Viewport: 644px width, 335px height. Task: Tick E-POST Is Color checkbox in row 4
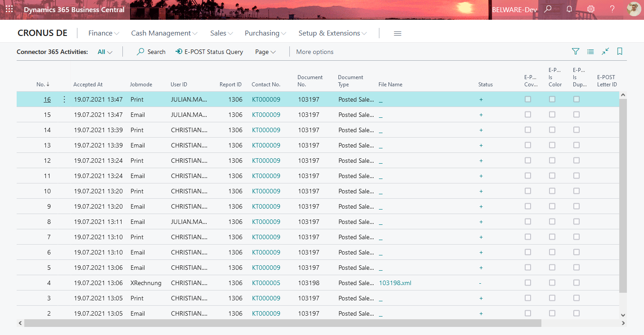[x=552, y=283]
